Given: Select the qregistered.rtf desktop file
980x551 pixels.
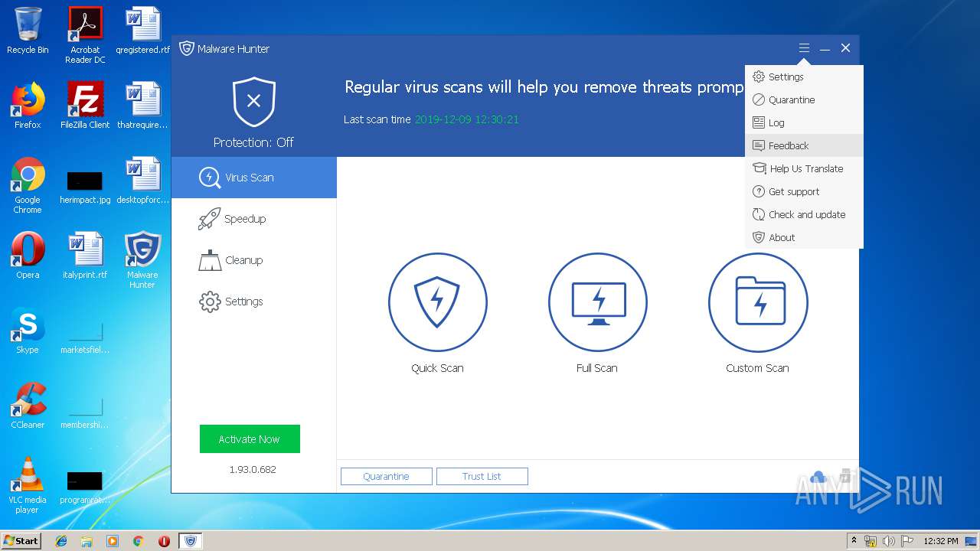Looking at the screenshot, I should click(x=142, y=31).
